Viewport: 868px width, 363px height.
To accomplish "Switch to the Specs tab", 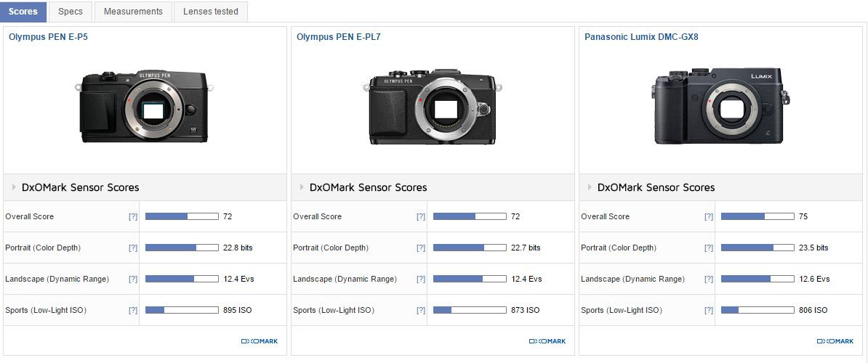I will click(71, 12).
